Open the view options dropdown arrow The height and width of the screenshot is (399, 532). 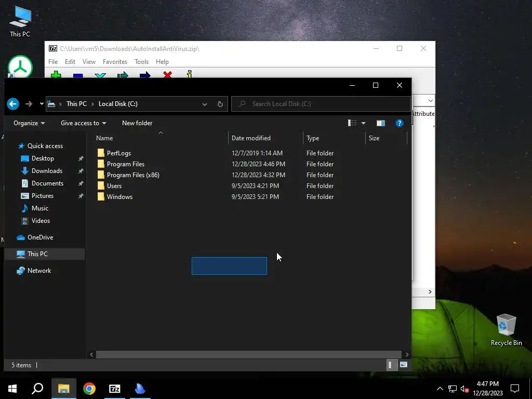click(x=363, y=123)
